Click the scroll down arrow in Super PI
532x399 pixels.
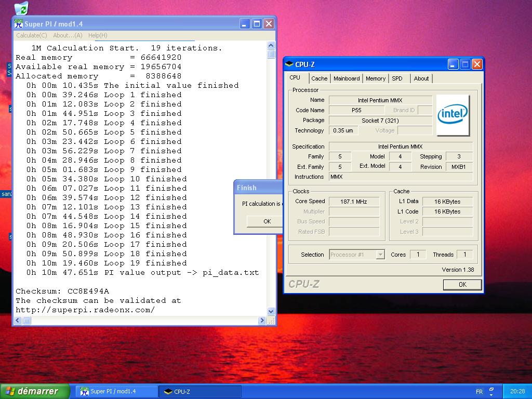point(271,311)
